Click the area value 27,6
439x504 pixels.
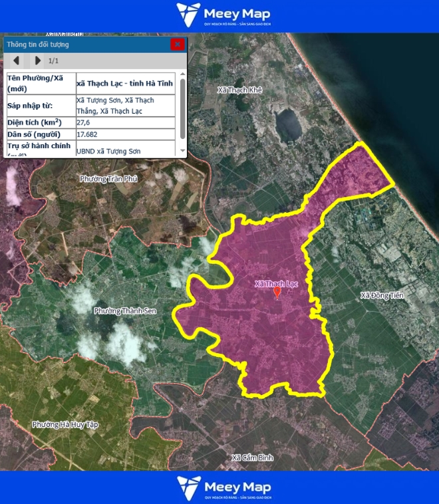[84, 122]
